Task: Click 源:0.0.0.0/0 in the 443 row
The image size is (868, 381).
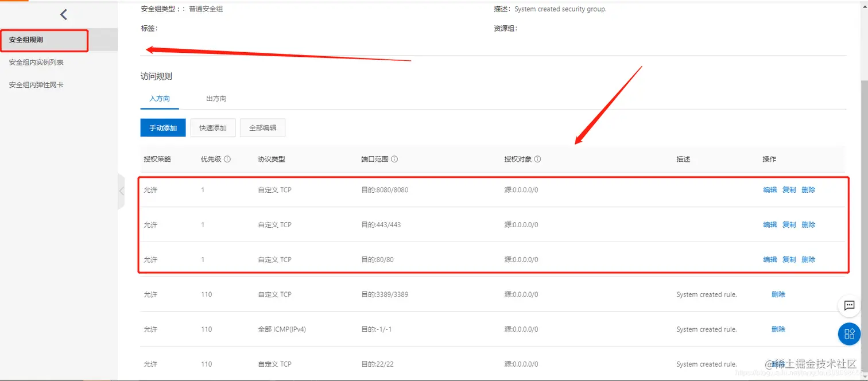Action: [521, 225]
